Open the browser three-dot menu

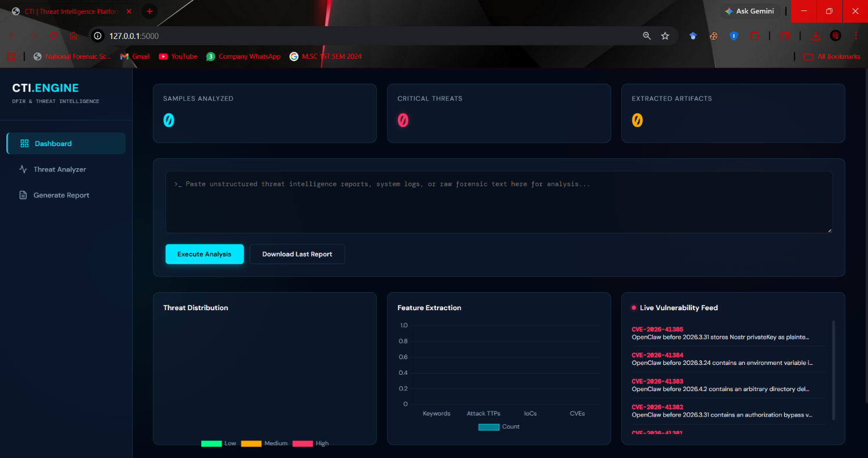(x=856, y=36)
